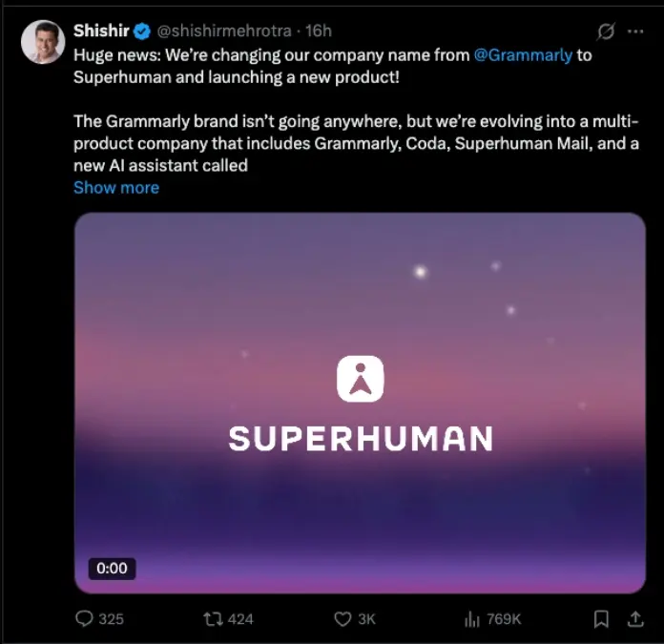Screen dimensions: 664x644
Task: Open the three-dot More options menu
Action: click(x=635, y=31)
